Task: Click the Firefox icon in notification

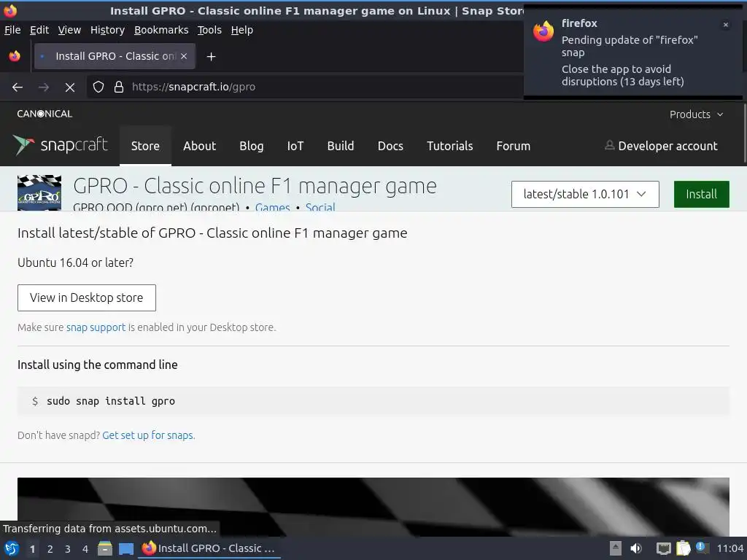Action: tap(543, 31)
